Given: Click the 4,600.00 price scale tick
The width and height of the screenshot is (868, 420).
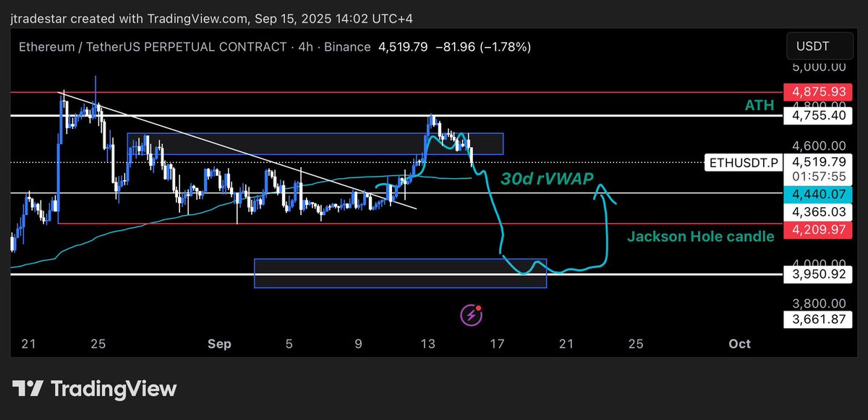Looking at the screenshot, I should pos(820,146).
